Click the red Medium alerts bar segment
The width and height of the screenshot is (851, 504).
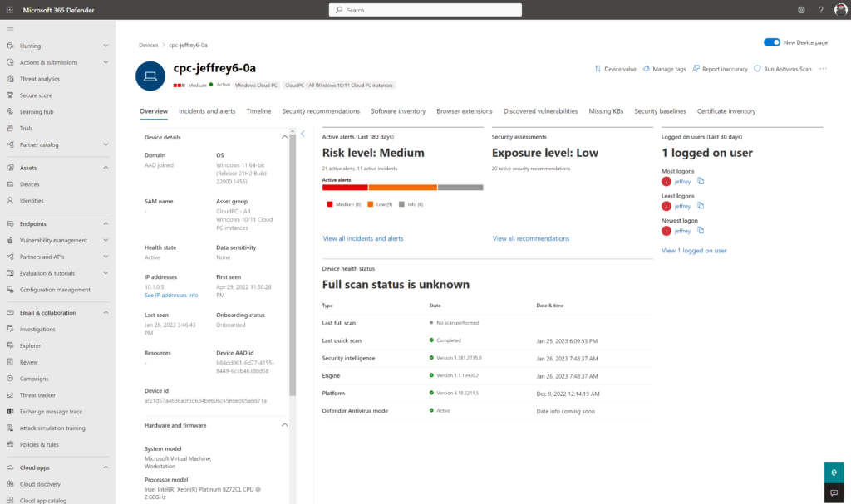[345, 187]
